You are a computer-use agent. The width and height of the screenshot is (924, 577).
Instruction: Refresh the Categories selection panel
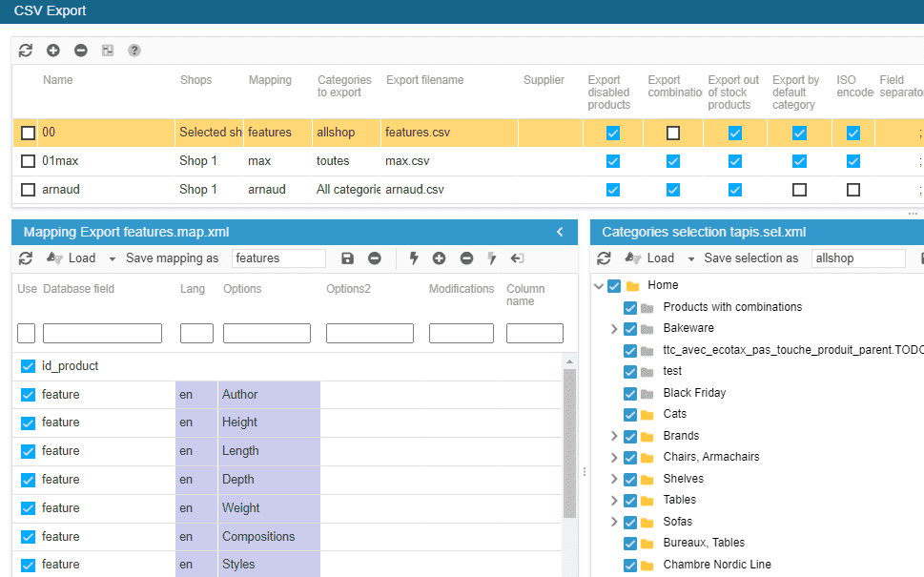pyautogui.click(x=604, y=258)
